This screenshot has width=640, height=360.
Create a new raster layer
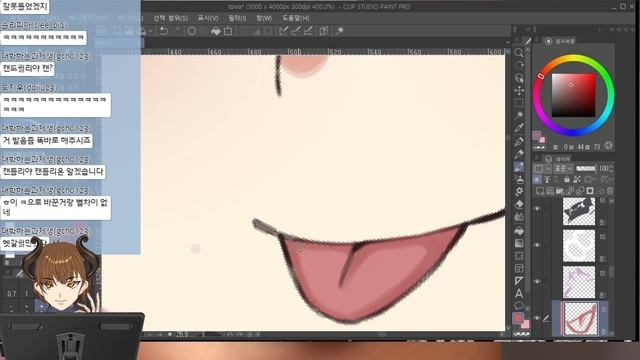[x=540, y=191]
